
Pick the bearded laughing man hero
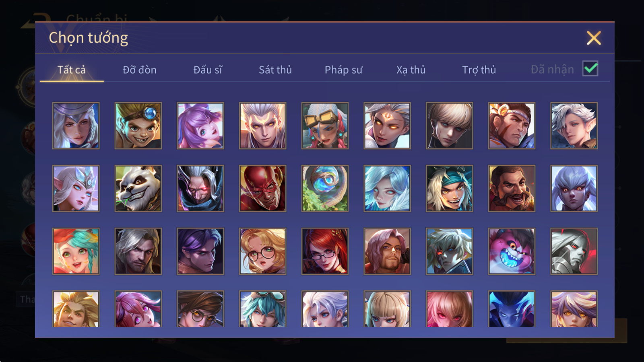(512, 188)
